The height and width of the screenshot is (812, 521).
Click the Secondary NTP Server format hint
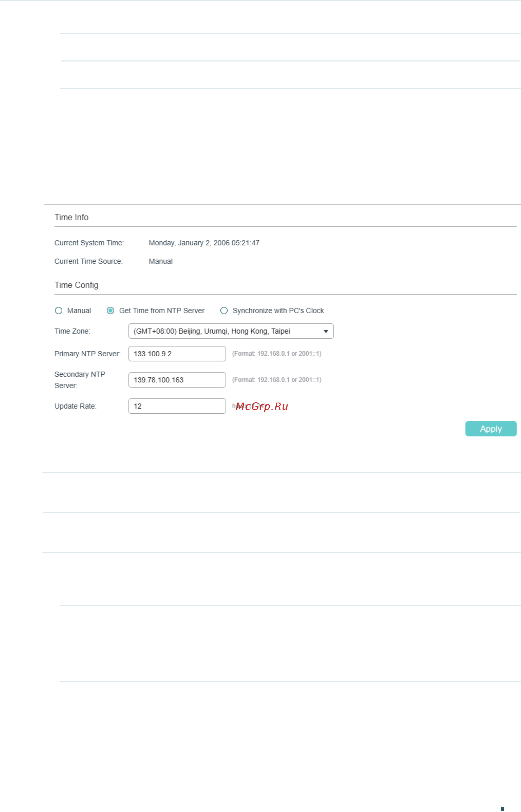(277, 380)
